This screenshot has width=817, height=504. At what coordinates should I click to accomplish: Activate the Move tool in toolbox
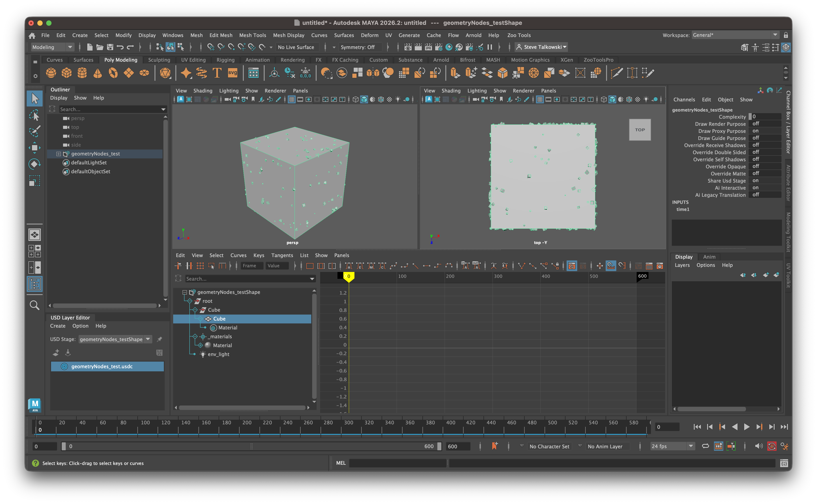(x=34, y=148)
